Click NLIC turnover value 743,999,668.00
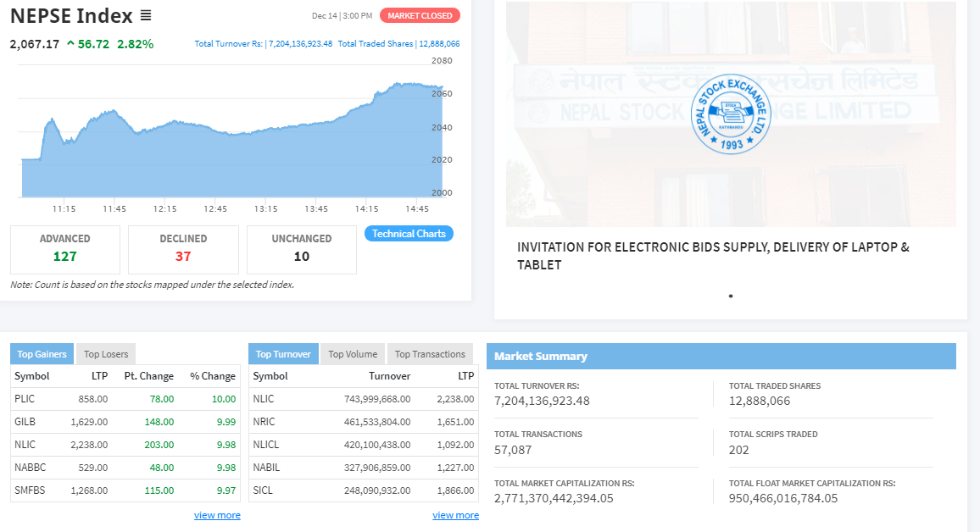The width and height of the screenshot is (980, 532). point(377,399)
